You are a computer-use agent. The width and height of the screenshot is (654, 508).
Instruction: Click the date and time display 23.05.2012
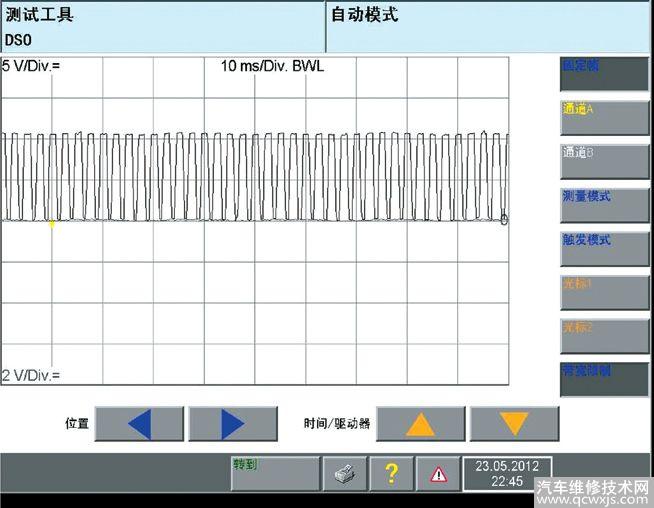507,473
